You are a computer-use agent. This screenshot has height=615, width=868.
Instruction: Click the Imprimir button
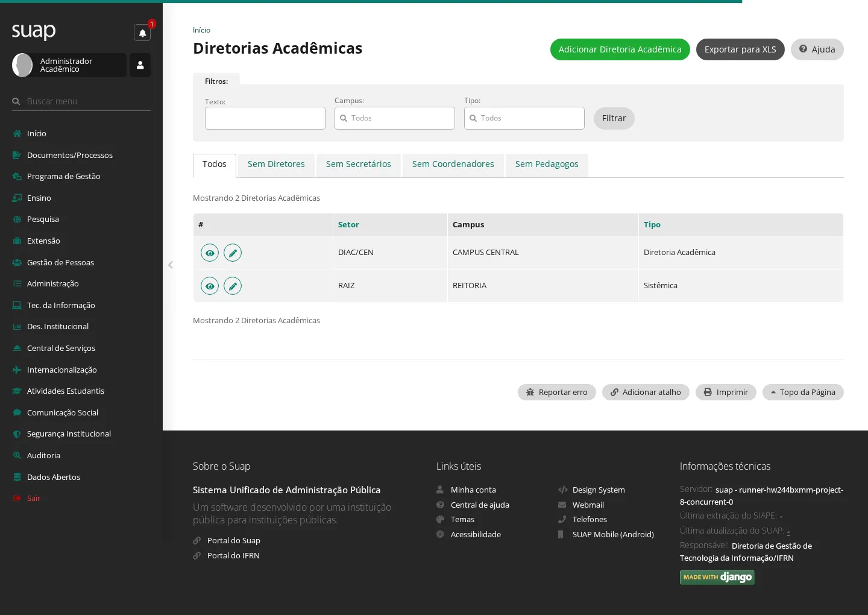coord(726,393)
